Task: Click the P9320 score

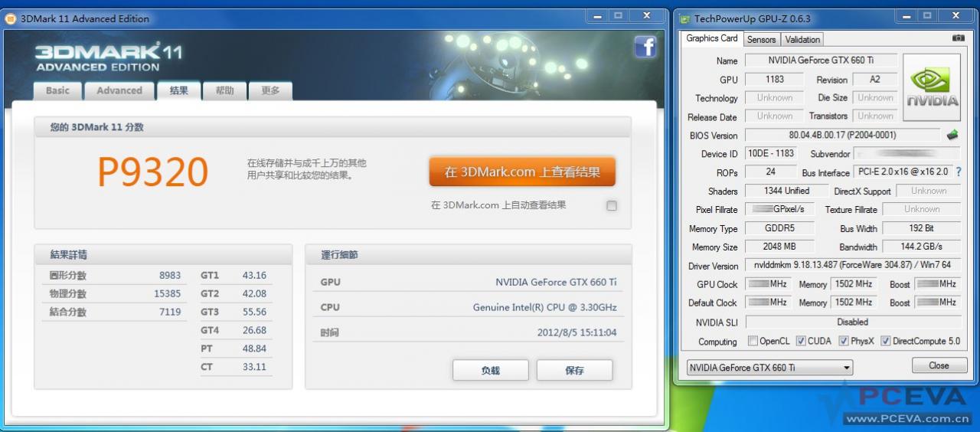Action: 153,172
